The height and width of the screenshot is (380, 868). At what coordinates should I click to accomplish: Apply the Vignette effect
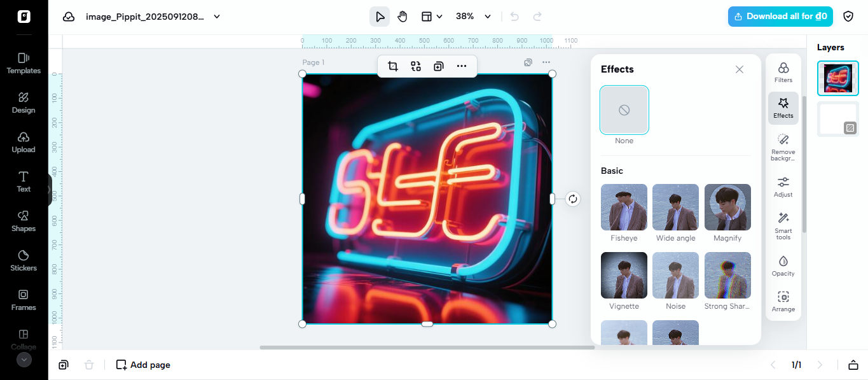coord(624,276)
